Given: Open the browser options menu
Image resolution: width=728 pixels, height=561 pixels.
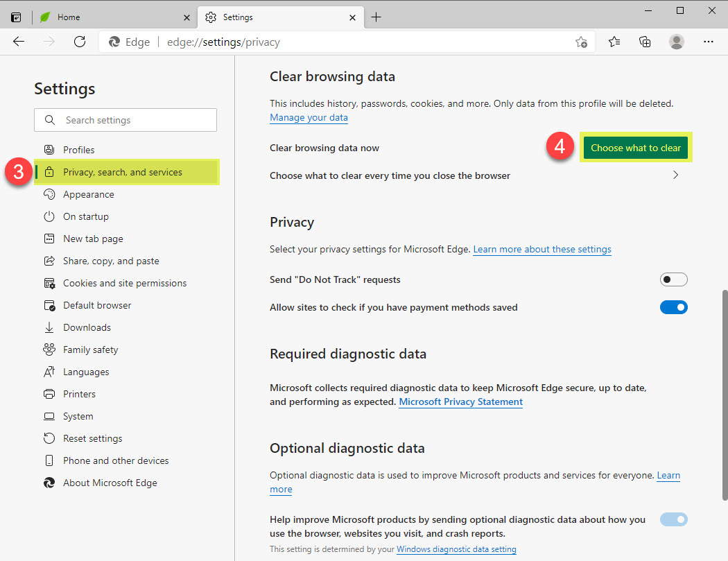Looking at the screenshot, I should (709, 42).
